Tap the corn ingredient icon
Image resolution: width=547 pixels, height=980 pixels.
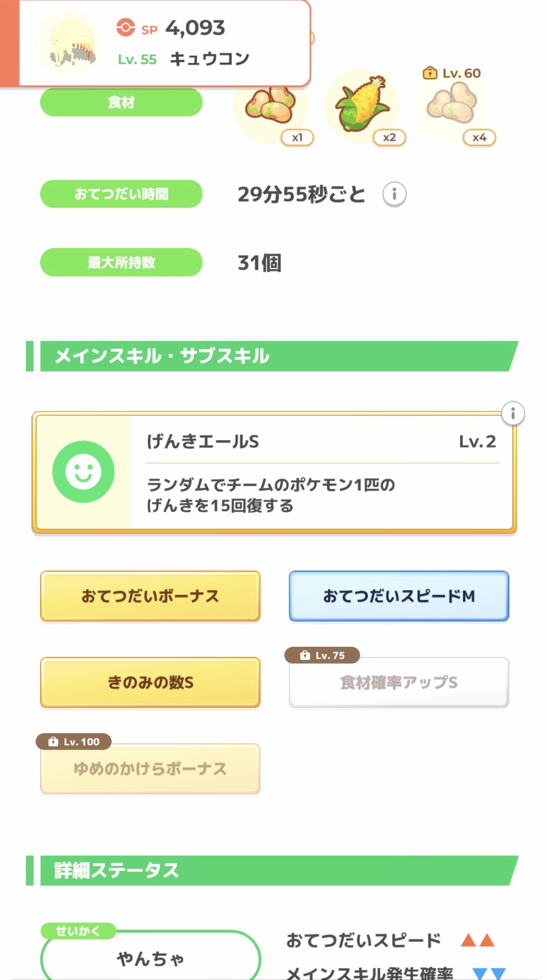coord(362,105)
